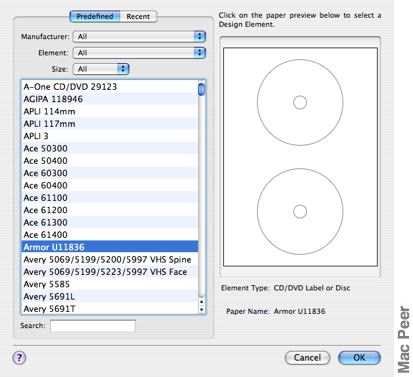
Task: Choose APLI 114mm paper
Action: (110, 111)
